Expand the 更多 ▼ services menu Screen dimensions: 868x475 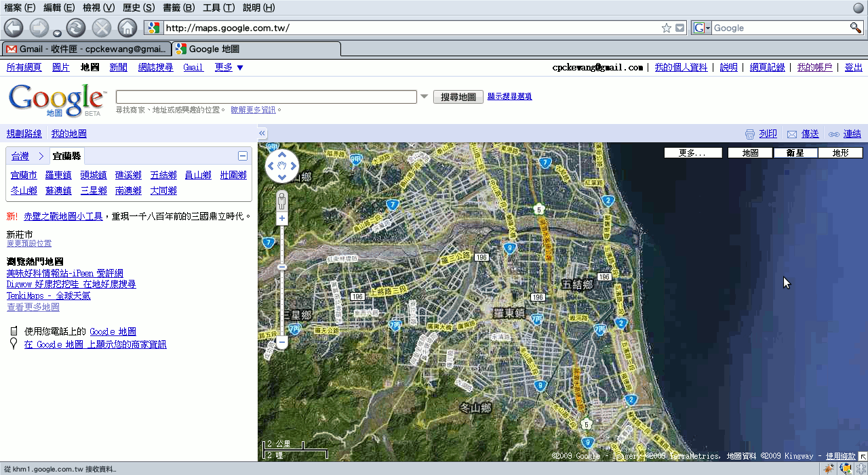pos(229,67)
